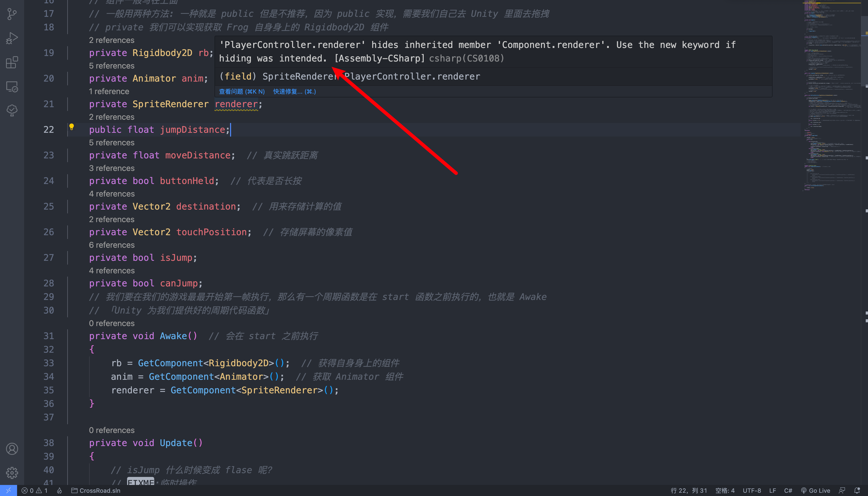
Task: Click moveDistance identifier on line 23
Action: (198, 155)
